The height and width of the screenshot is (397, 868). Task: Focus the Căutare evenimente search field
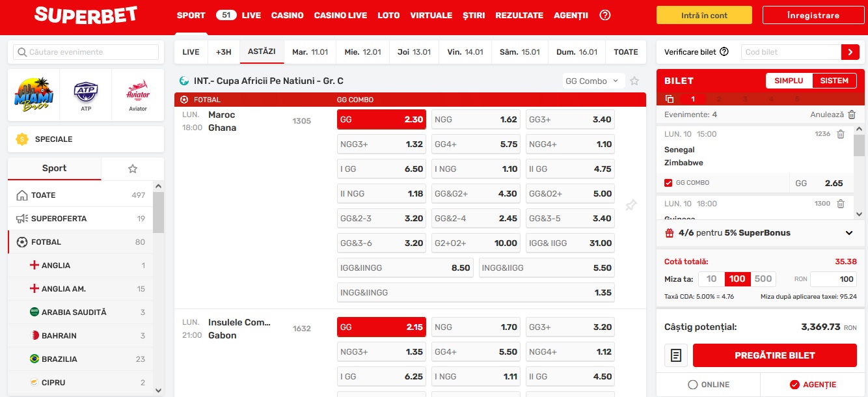pos(86,52)
